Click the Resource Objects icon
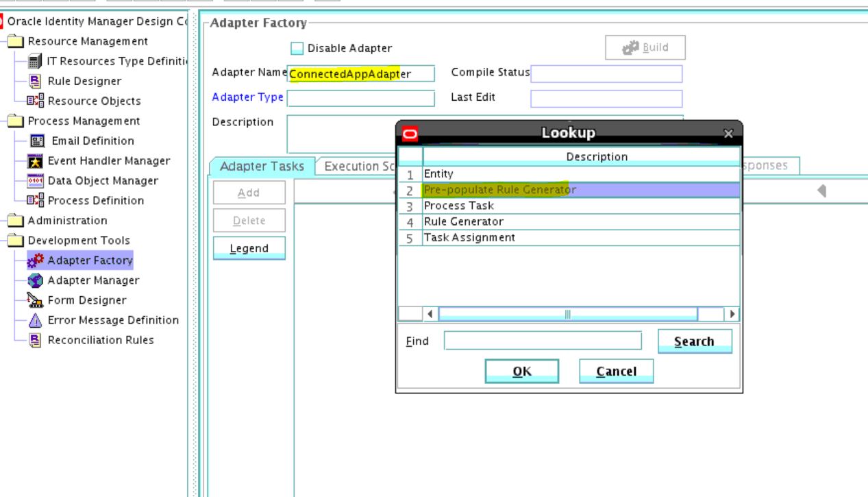Image resolution: width=868 pixels, height=497 pixels. (x=35, y=101)
